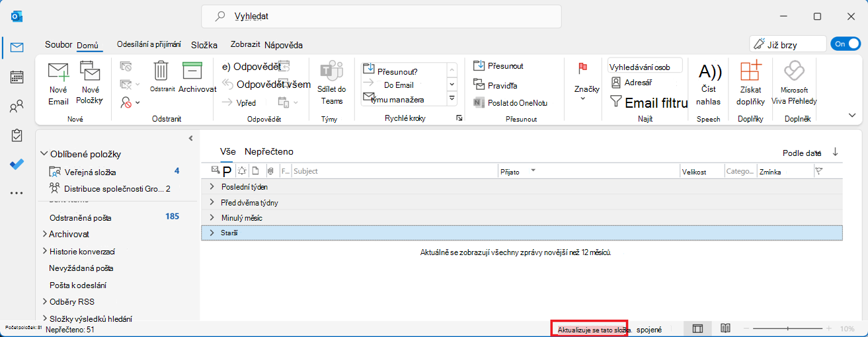Open the Soubor menu
Screen dimensions: 868x337
58,45
